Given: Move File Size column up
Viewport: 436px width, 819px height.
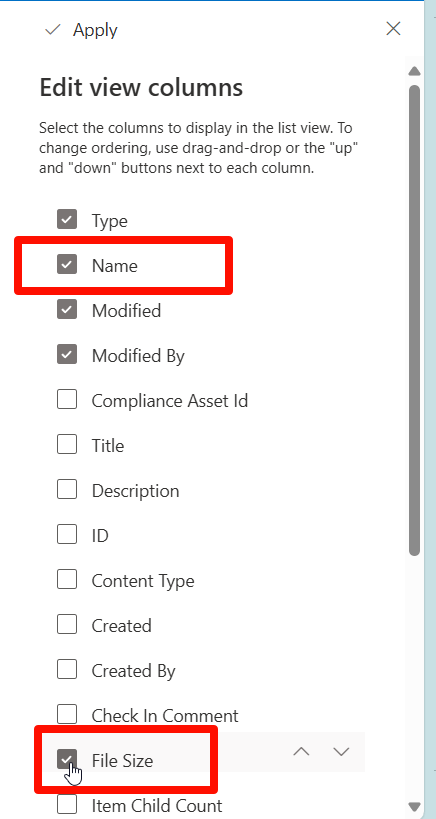Looking at the screenshot, I should coord(301,752).
